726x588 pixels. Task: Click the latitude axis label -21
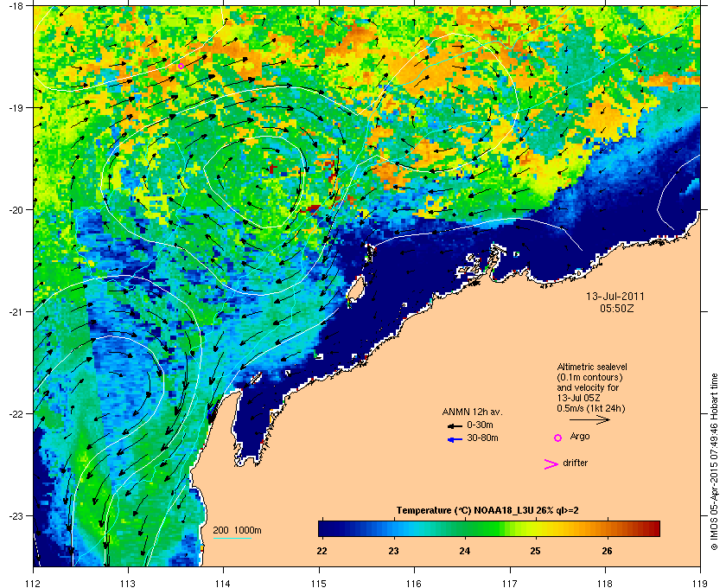(16, 311)
